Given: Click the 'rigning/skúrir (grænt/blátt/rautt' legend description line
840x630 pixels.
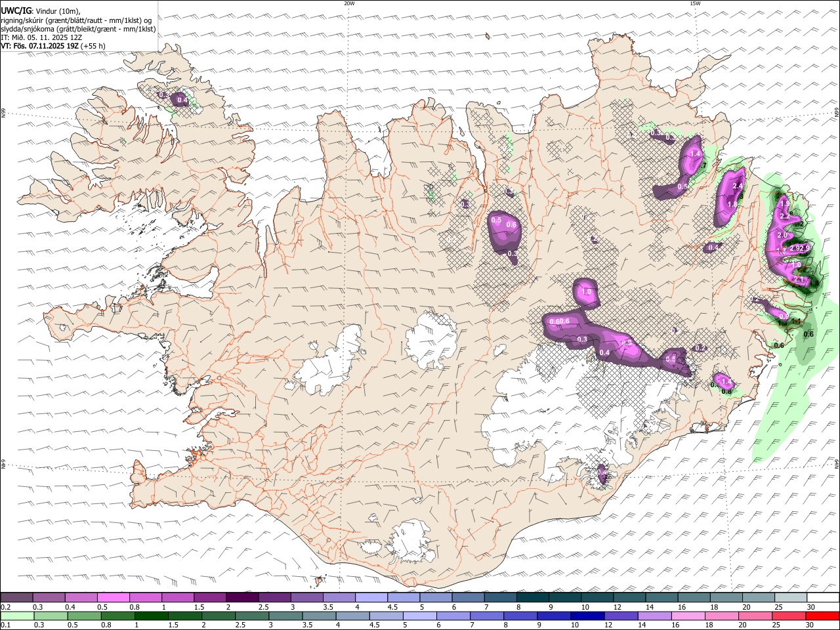Looking at the screenshot, I should click(76, 20).
